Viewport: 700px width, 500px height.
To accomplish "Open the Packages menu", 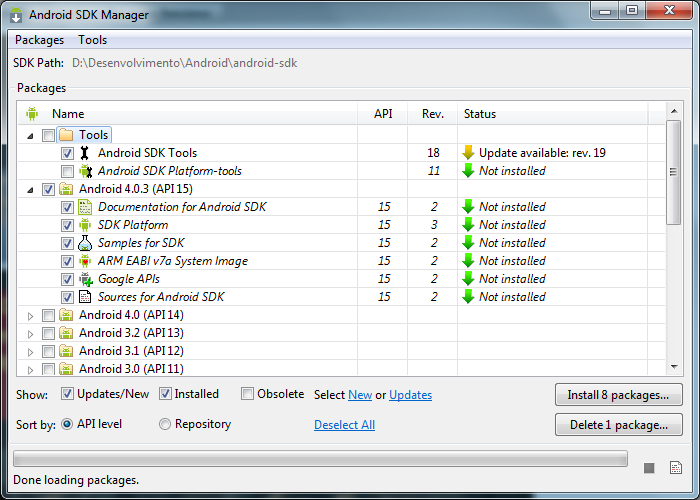I will (39, 40).
